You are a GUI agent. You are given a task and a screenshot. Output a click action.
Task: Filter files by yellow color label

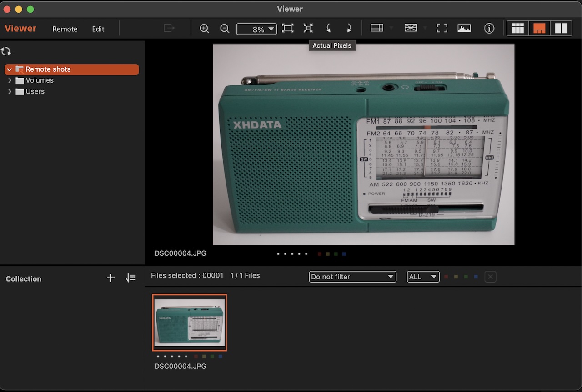point(456,277)
